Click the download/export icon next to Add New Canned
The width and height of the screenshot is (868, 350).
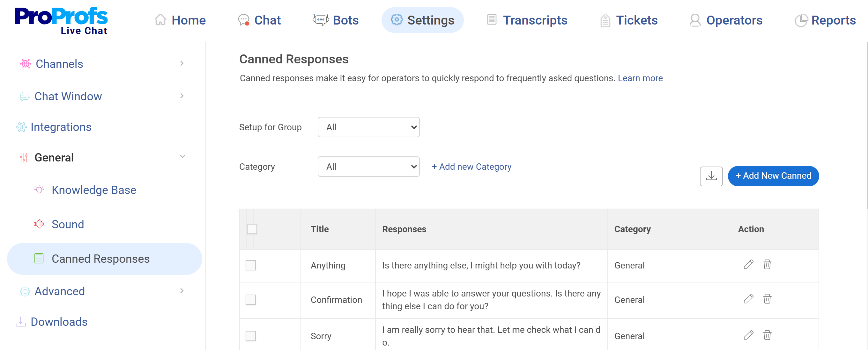coord(711,176)
